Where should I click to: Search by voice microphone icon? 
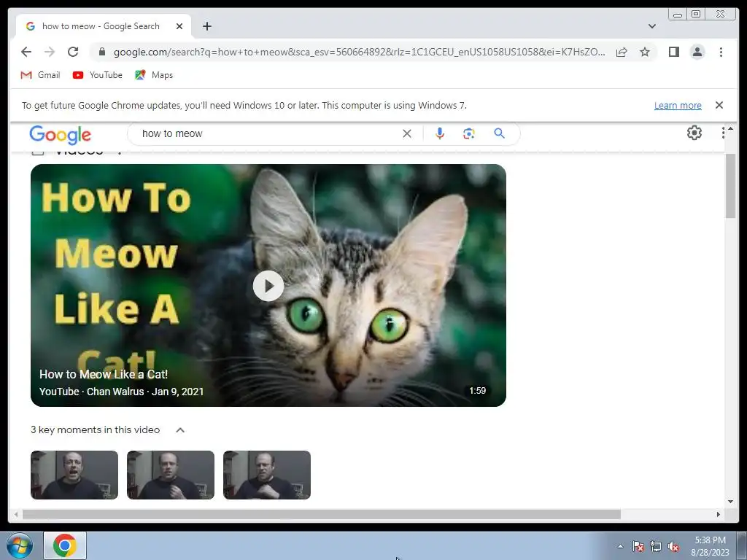click(440, 133)
